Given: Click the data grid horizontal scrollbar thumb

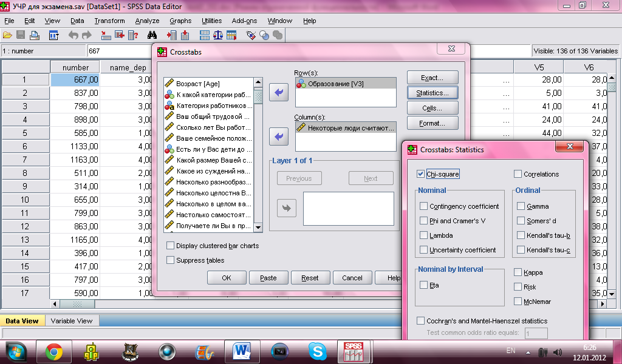Looking at the screenshot, I should (77, 304).
